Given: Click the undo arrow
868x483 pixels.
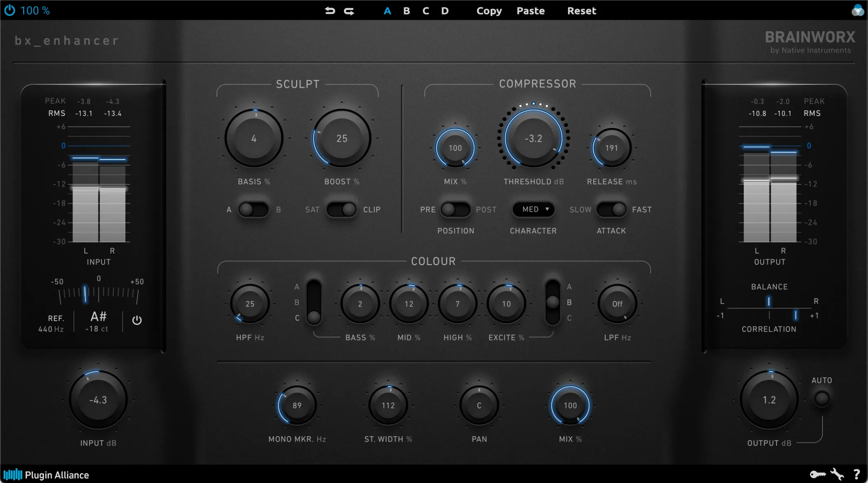Looking at the screenshot, I should click(330, 11).
